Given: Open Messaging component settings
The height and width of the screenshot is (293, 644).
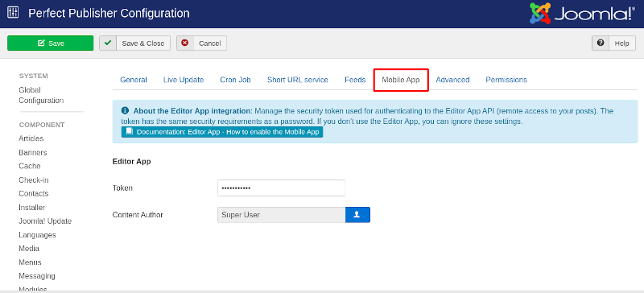Looking at the screenshot, I should 37,276.
